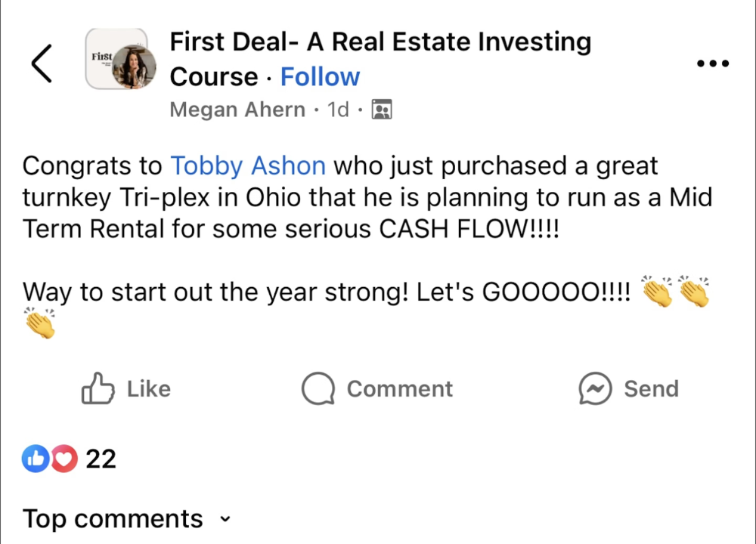View the 22 reactions count
Viewport: 756px width, 544px height.
pos(101,459)
